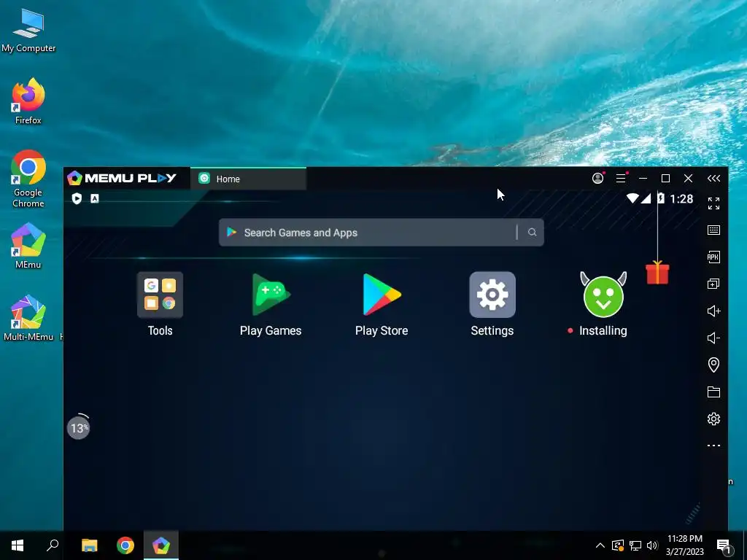Open the taskbar clock showing 11:28 PM

(x=684, y=545)
